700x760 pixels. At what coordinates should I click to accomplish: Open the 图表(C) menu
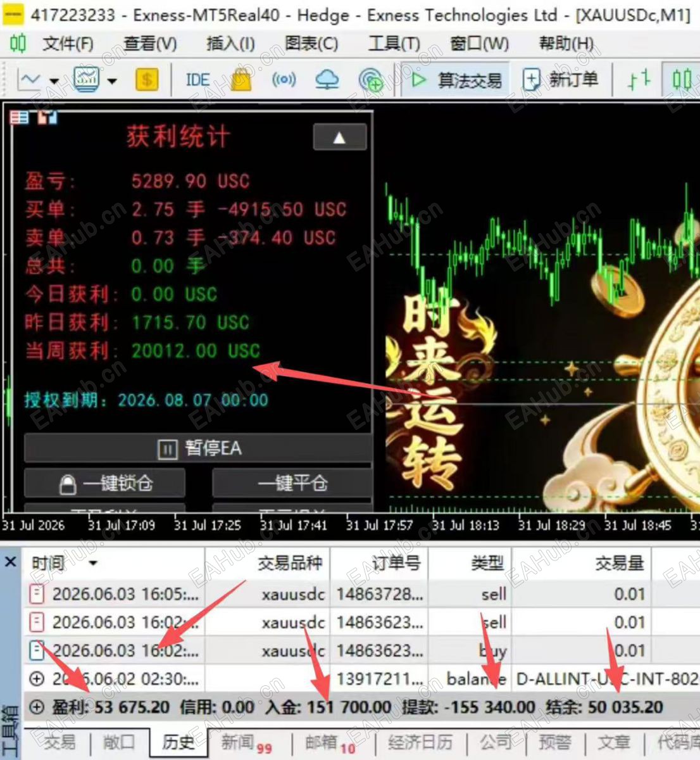click(x=311, y=44)
